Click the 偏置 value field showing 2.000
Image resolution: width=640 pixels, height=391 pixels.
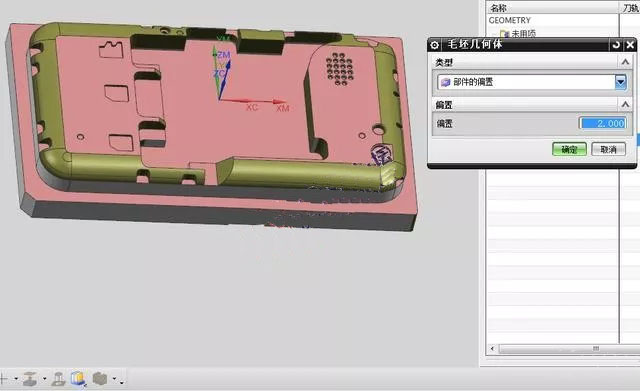click(x=602, y=123)
